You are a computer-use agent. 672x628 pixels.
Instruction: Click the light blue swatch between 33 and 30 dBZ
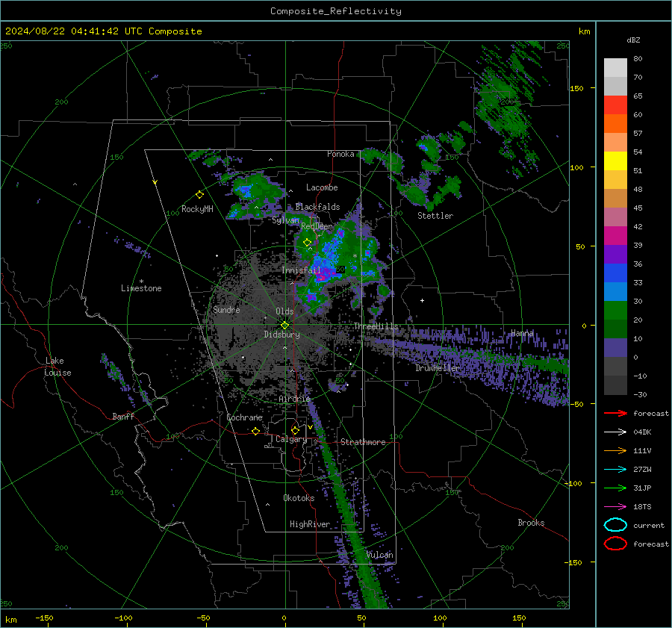coord(615,291)
